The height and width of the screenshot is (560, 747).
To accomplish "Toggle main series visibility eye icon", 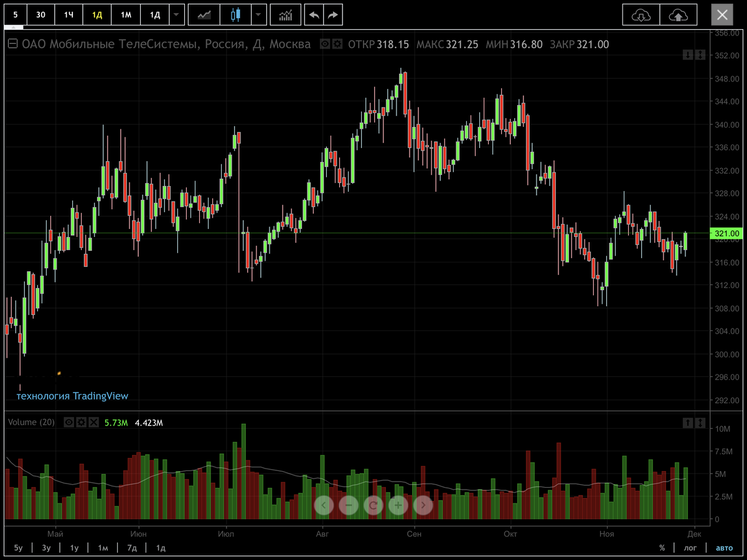I will pos(324,44).
